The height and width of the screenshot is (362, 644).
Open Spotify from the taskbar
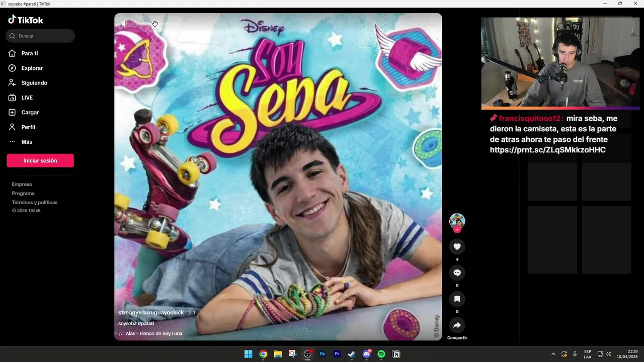click(x=381, y=354)
